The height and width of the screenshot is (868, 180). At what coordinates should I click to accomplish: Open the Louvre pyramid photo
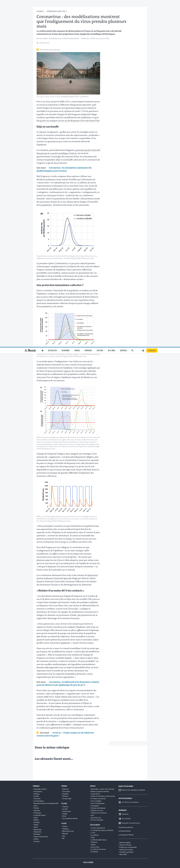point(68,73)
